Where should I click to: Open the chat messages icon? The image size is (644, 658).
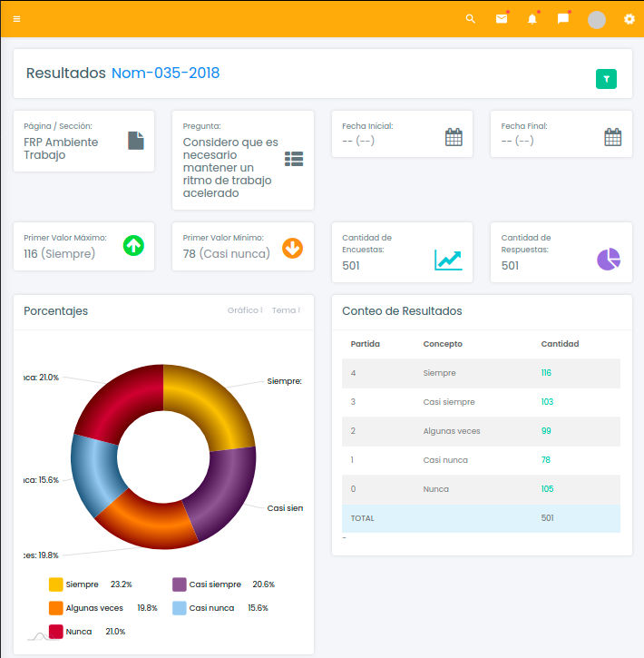click(x=563, y=19)
